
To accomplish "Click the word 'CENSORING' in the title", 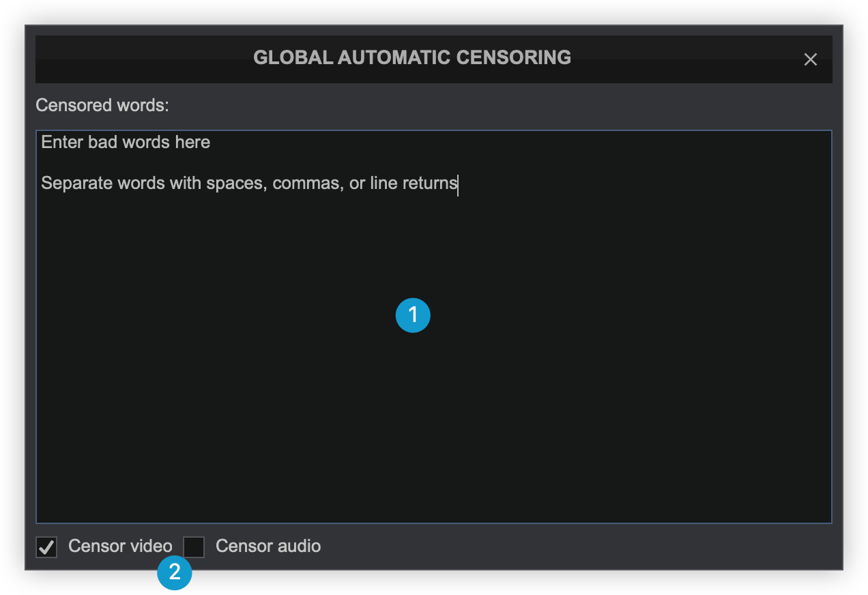I will pyautogui.click(x=513, y=57).
